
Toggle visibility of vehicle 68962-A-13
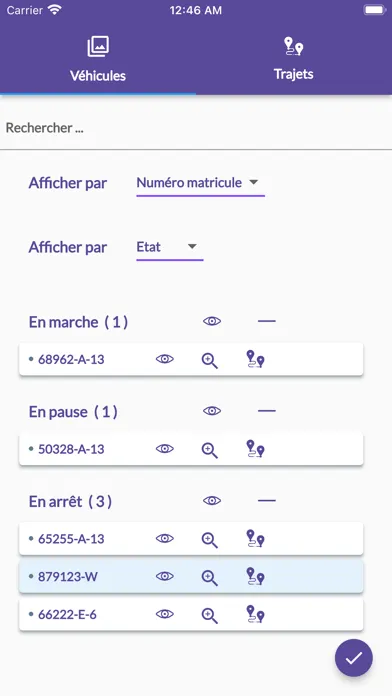pyautogui.click(x=165, y=359)
